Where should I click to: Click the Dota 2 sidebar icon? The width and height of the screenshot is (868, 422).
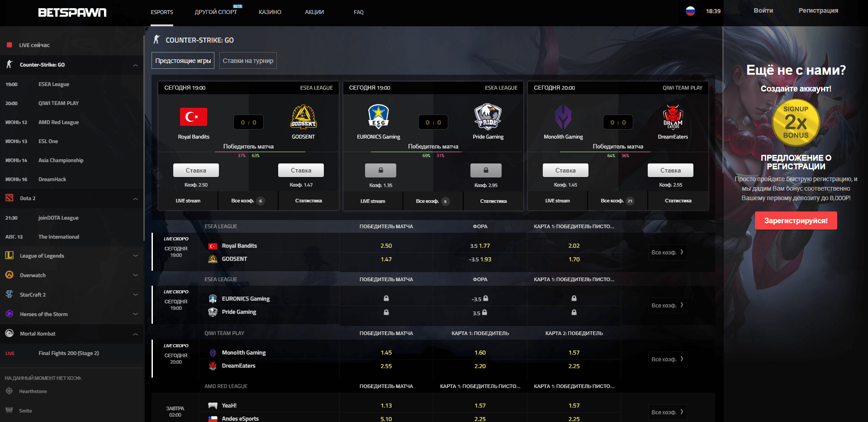tap(9, 198)
